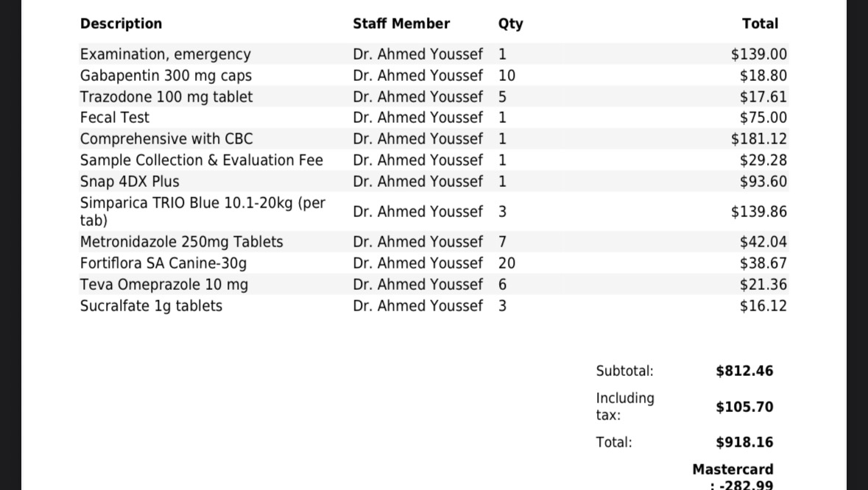This screenshot has width=868, height=490.
Task: Select the Fecal Test description
Action: point(115,118)
